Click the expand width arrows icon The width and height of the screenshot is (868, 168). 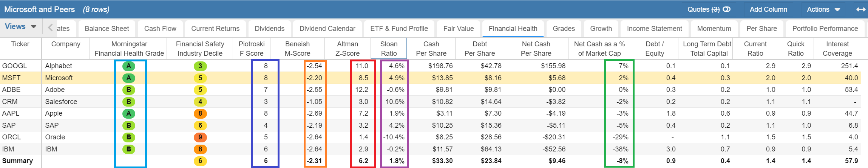click(861, 9)
